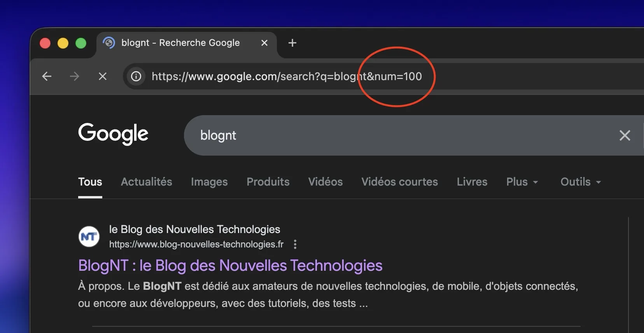The width and height of the screenshot is (644, 333).
Task: Open the Livres tab
Action: click(x=472, y=182)
